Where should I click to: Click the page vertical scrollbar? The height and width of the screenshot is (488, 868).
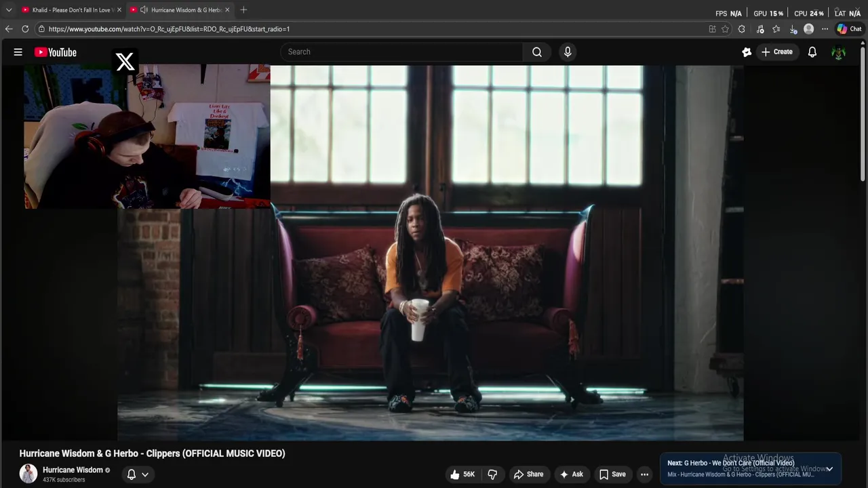(x=863, y=115)
